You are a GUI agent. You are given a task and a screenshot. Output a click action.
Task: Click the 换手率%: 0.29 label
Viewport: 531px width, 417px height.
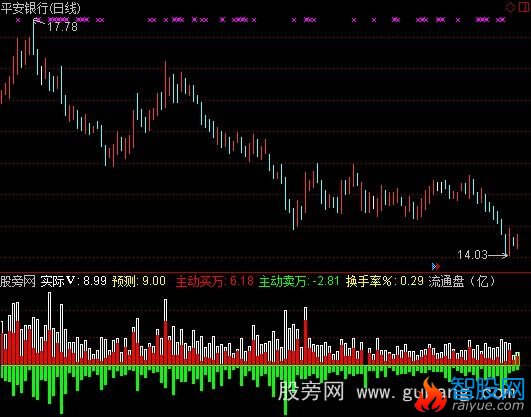[385, 281]
